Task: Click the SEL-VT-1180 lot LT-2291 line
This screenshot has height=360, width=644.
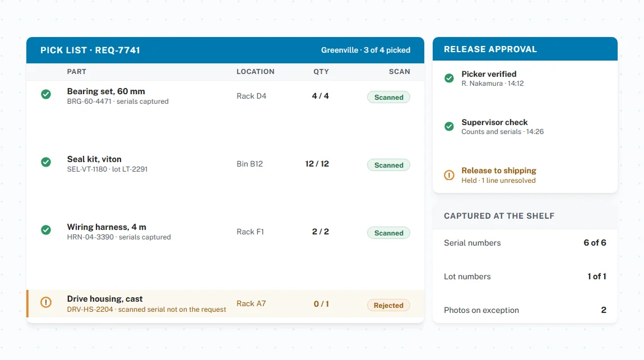Action: pyautogui.click(x=107, y=169)
